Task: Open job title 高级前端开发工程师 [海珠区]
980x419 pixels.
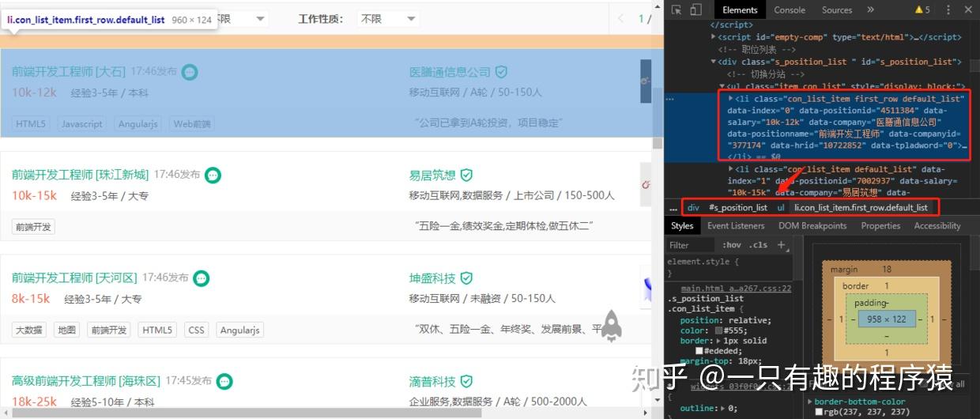Action: pyautogui.click(x=86, y=381)
